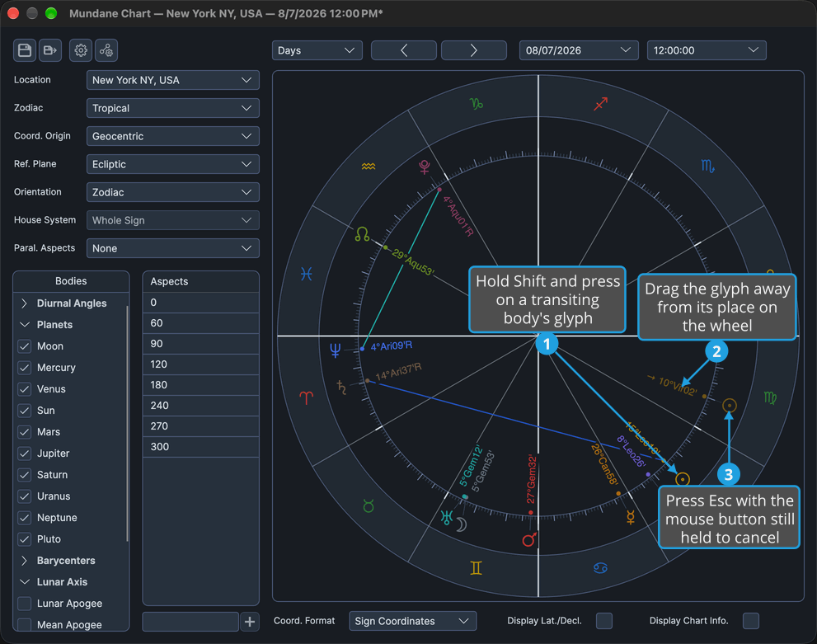Click the new aspect input field

pyautogui.click(x=190, y=622)
